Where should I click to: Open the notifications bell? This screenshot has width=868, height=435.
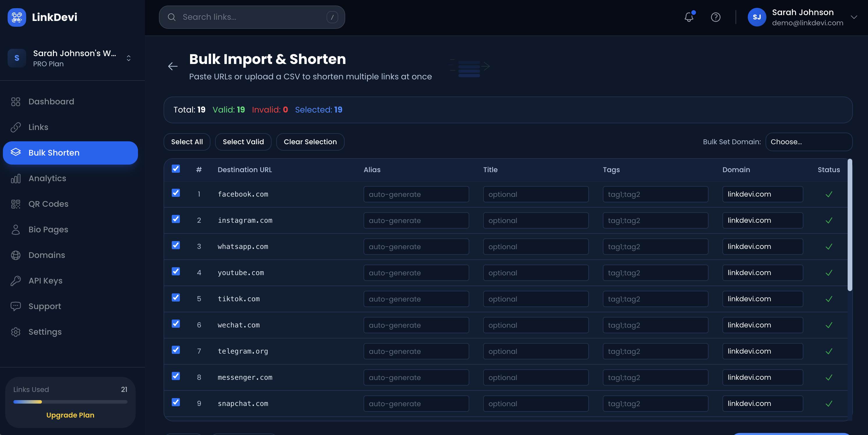(x=689, y=17)
